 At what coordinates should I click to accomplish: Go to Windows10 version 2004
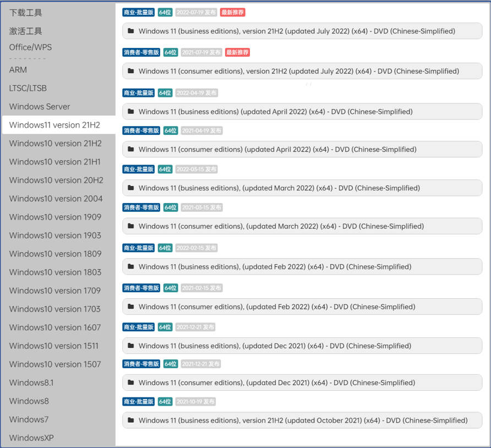click(x=56, y=199)
